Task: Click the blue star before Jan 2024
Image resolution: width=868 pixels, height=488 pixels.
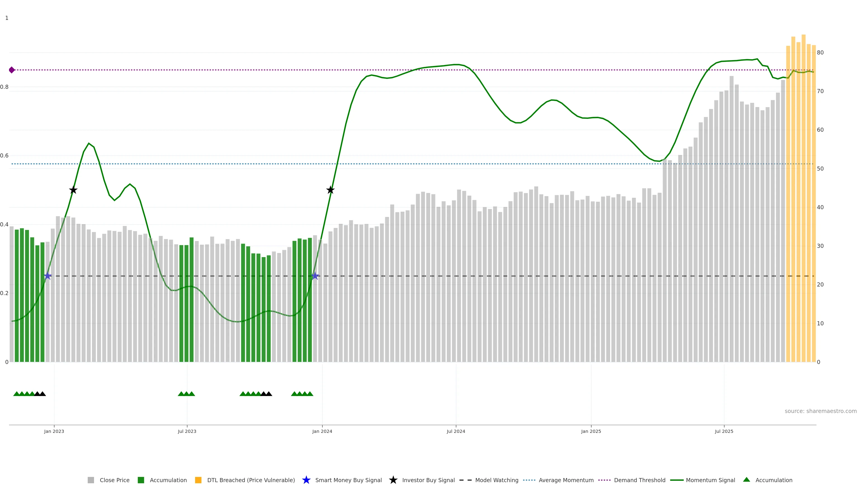Action: 315,276
